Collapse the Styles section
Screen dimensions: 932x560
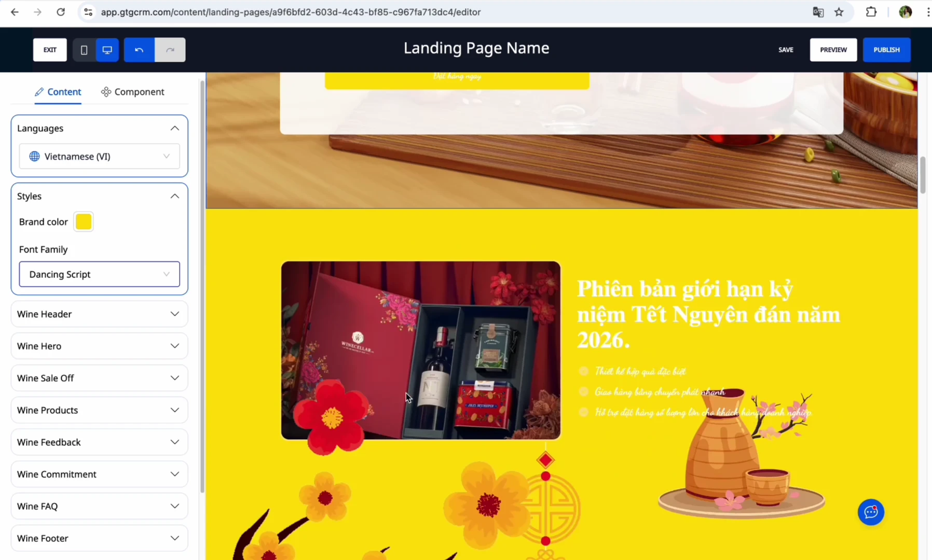click(x=175, y=196)
